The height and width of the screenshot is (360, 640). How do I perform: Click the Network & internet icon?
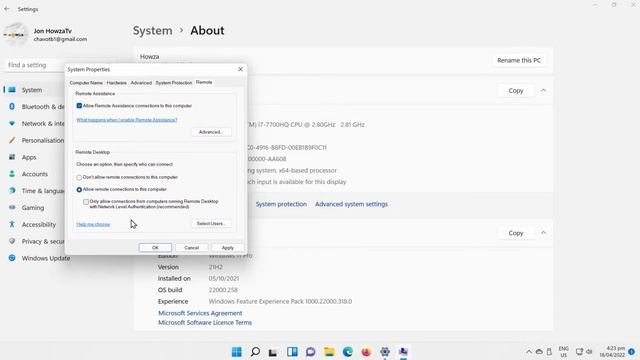tap(12, 123)
